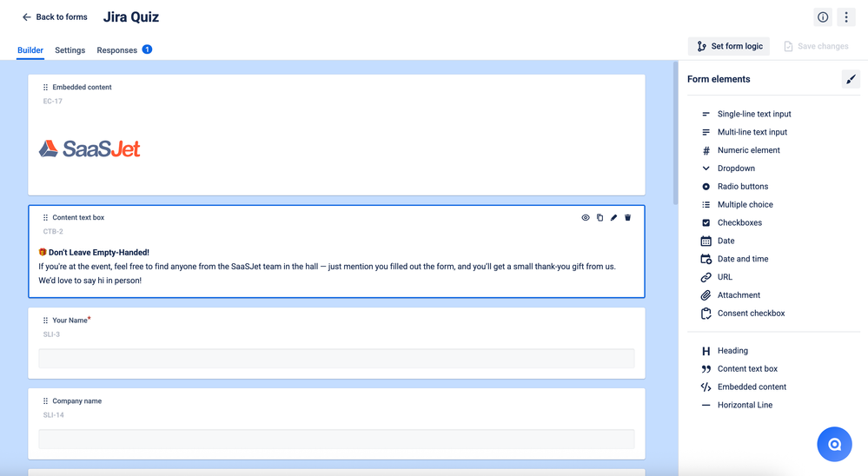This screenshot has height=476, width=868.
Task: Click the Content text box quote icon
Action: point(706,369)
